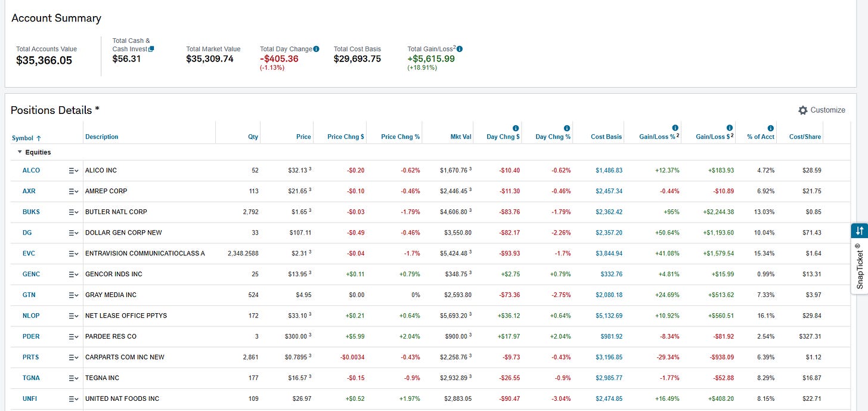Open the UNFI symbol link
This screenshot has height=411, width=868.
pos(30,398)
